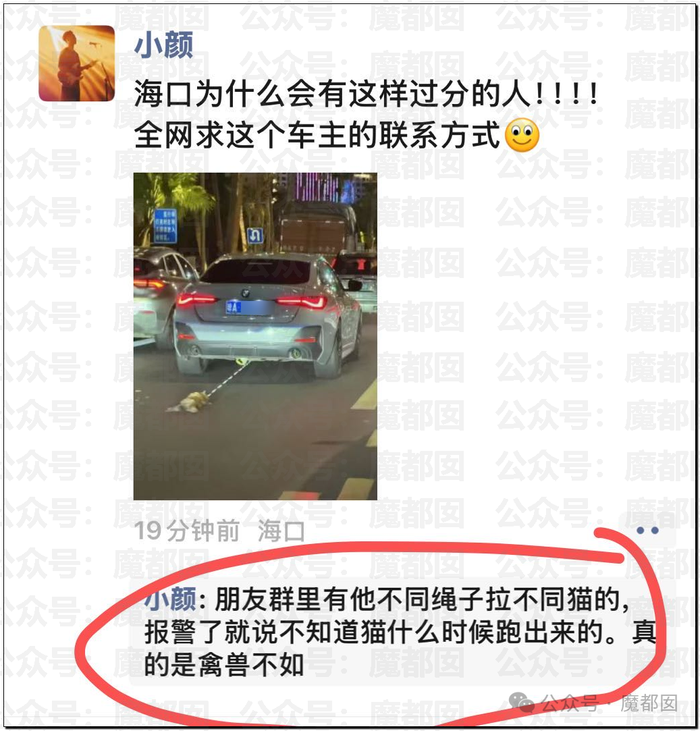This screenshot has width=700, height=731.
Task: Select the comment line starting with 报警了就说
Action: pyautogui.click(x=400, y=632)
